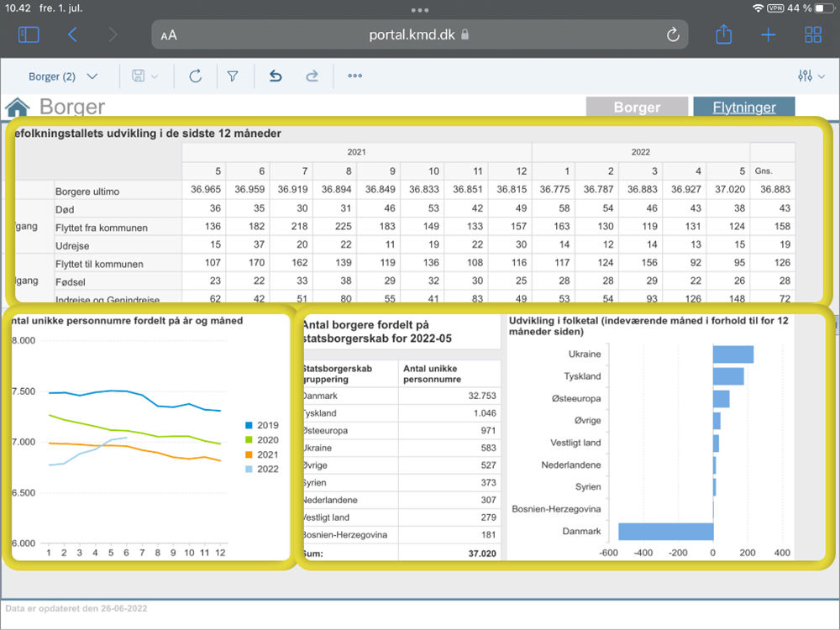
Task: Open the Safari sidebar panel
Action: (x=29, y=34)
